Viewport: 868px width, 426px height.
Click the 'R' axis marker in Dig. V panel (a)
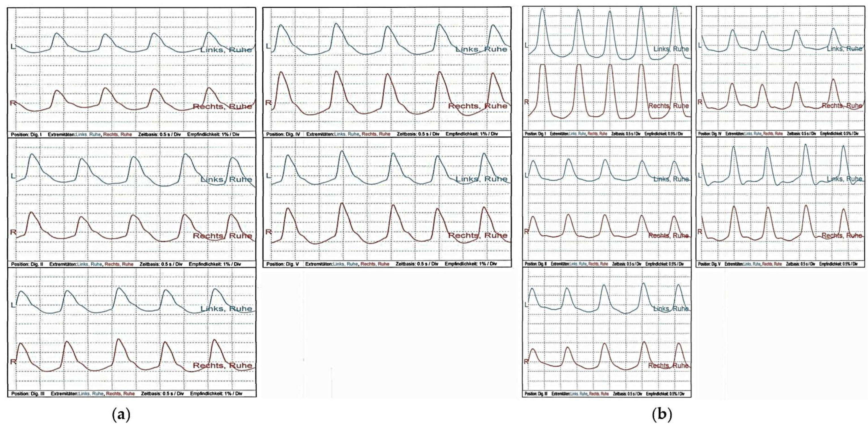(268, 232)
